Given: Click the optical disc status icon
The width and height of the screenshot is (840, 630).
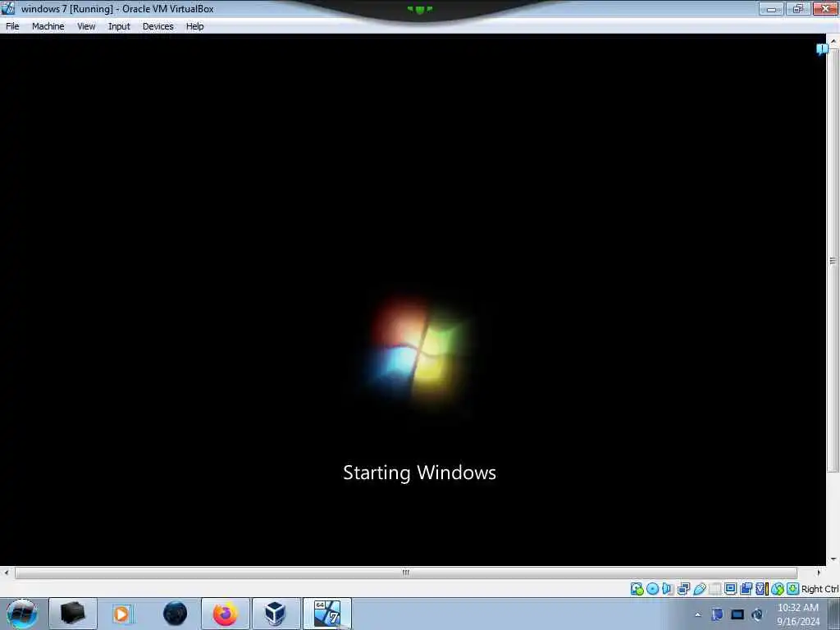Looking at the screenshot, I should coord(652,589).
